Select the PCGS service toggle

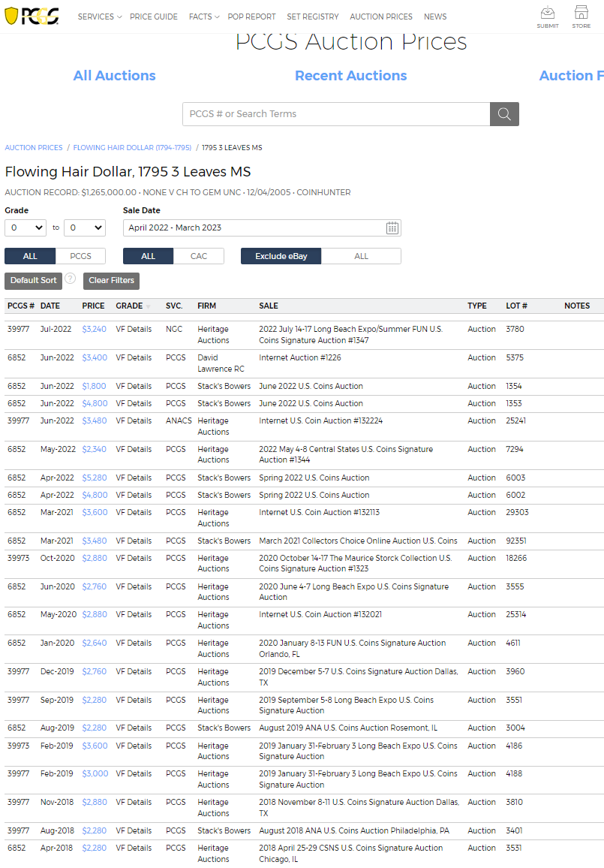point(80,256)
